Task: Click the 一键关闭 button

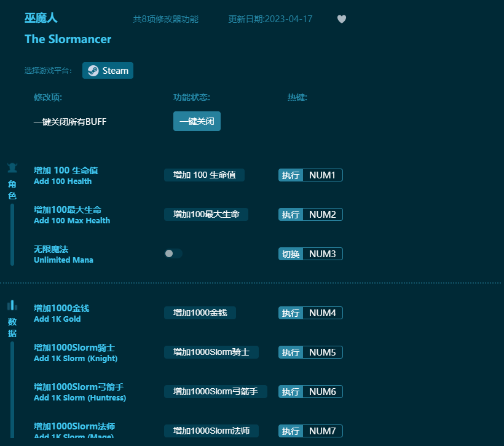Action: click(x=197, y=121)
